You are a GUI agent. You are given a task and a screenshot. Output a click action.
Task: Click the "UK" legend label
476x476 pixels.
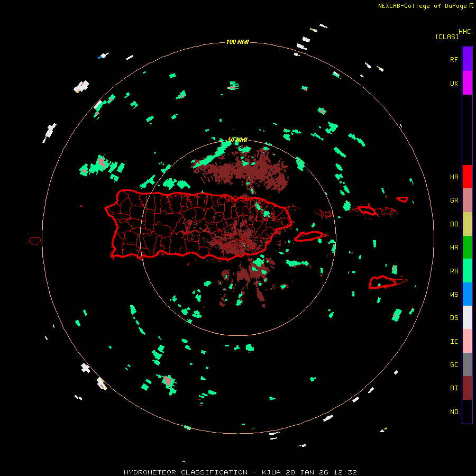coord(454,84)
